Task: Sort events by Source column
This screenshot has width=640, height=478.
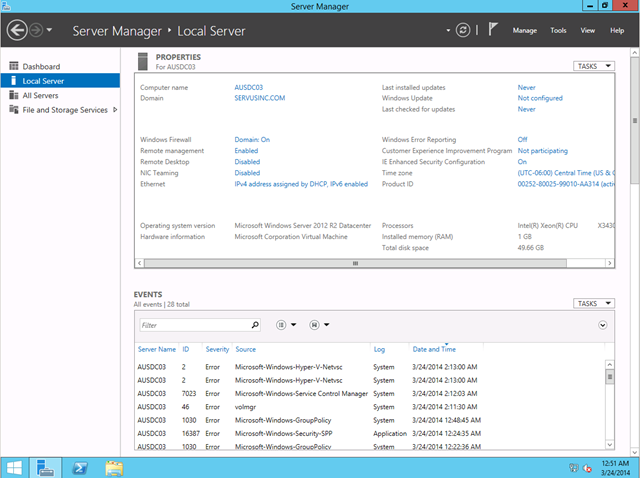Action: 245,349
